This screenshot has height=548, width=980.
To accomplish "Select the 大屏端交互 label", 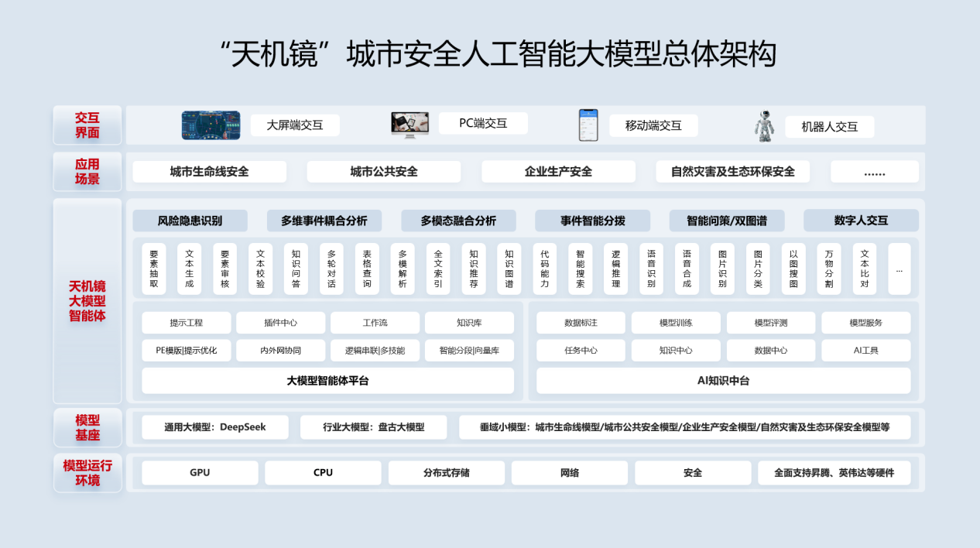I will coord(295,125).
